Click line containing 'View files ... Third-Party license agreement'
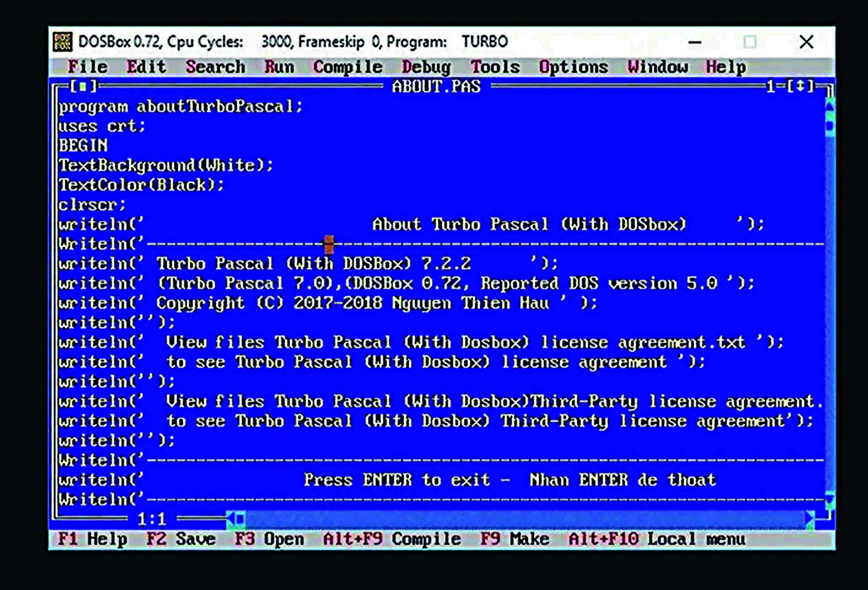Image resolution: width=868 pixels, height=590 pixels. [x=441, y=402]
